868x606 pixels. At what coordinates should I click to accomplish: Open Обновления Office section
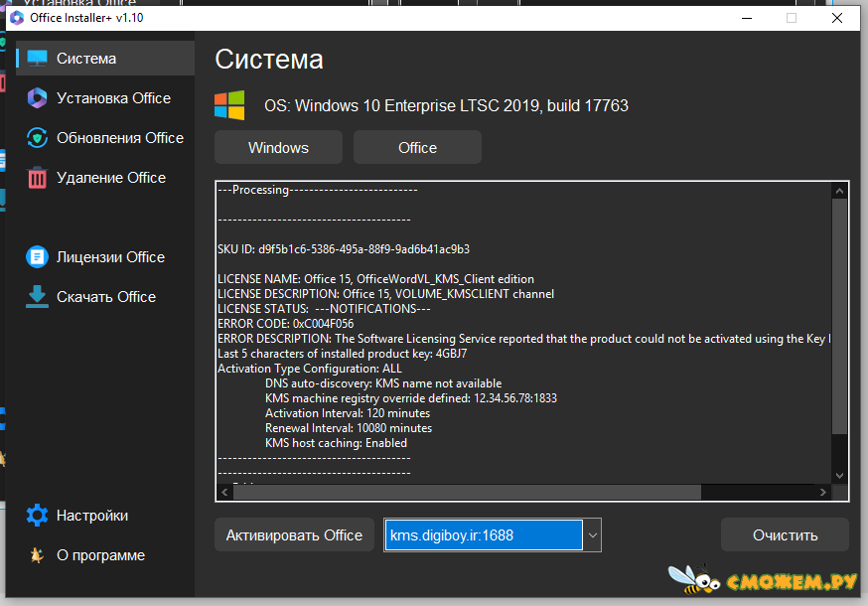coord(105,138)
